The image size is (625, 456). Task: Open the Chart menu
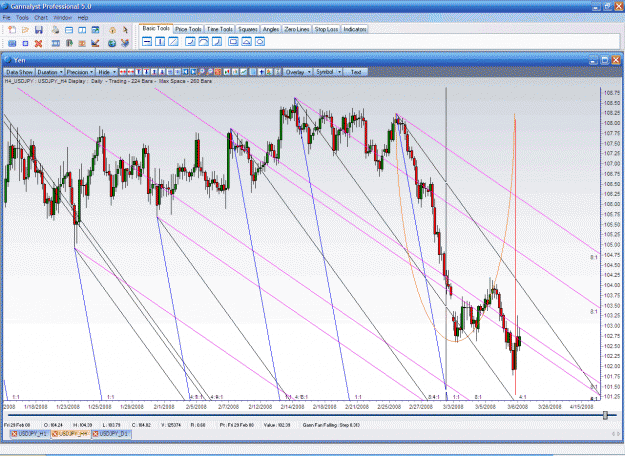click(x=41, y=18)
